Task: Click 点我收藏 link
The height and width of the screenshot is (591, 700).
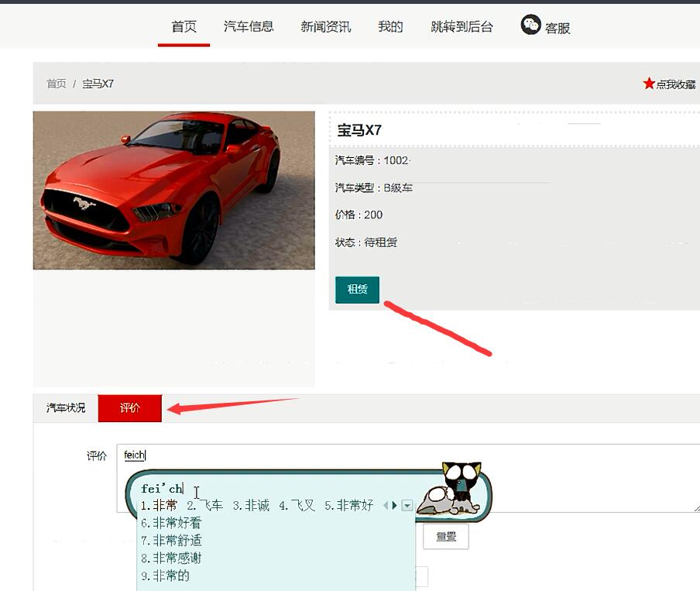Action: coord(676,84)
